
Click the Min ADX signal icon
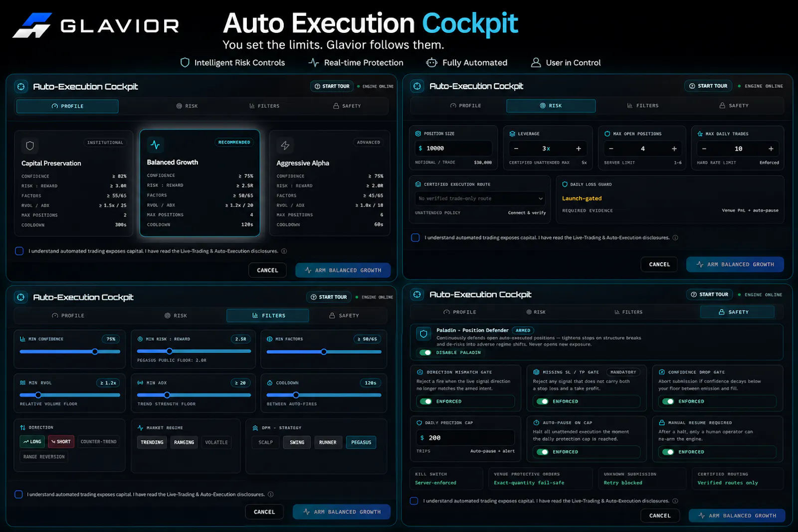pyautogui.click(x=140, y=383)
